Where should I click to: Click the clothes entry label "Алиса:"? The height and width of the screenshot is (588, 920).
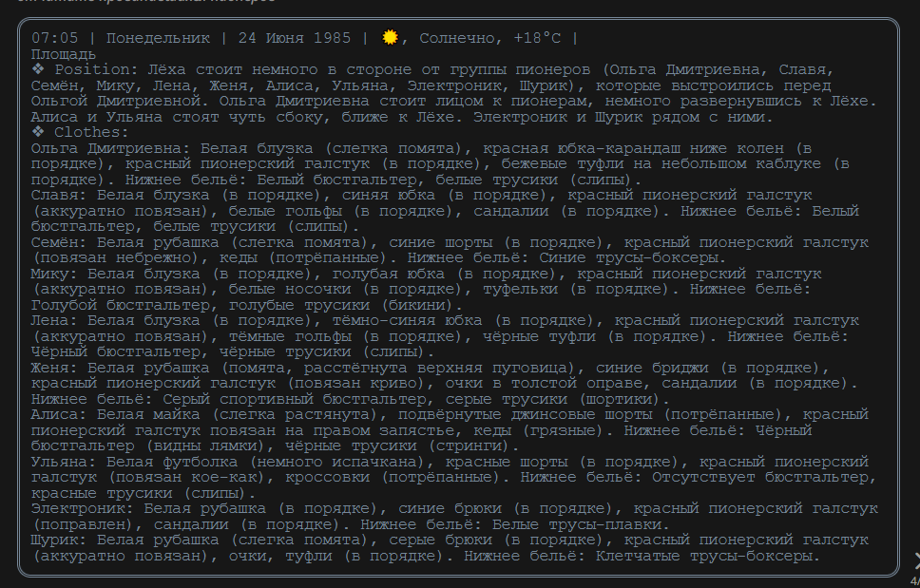tap(59, 414)
